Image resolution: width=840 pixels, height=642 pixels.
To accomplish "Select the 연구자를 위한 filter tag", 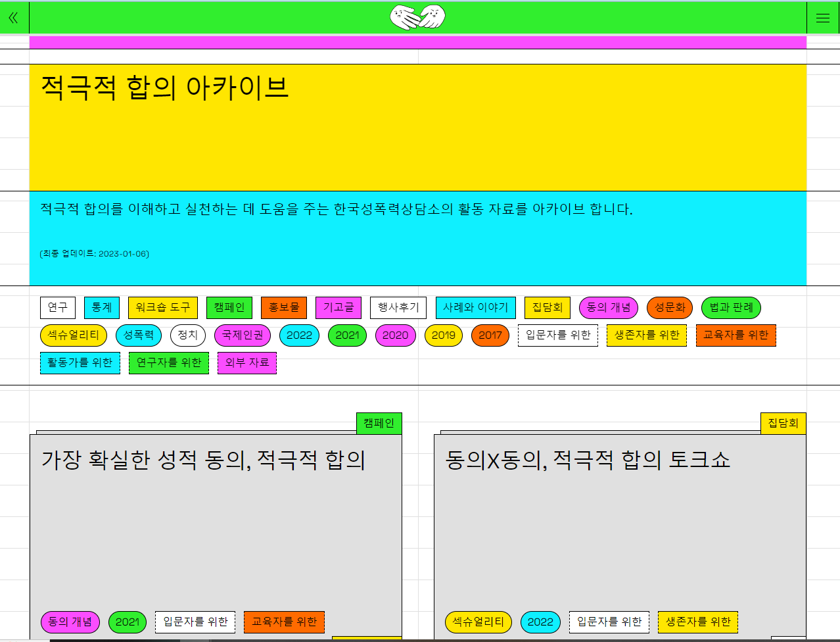I will coord(169,363).
